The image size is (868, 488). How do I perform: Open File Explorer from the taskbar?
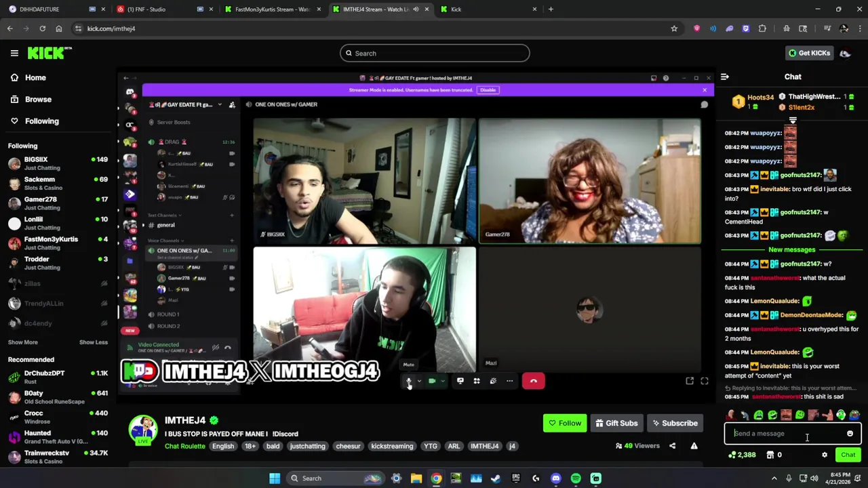click(x=416, y=479)
